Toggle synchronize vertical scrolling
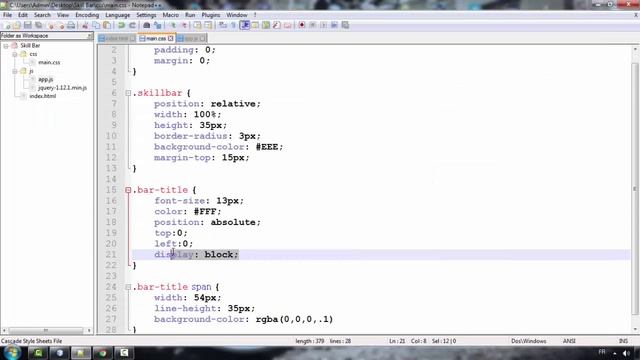The height and width of the screenshot is (360, 640). 197,25
